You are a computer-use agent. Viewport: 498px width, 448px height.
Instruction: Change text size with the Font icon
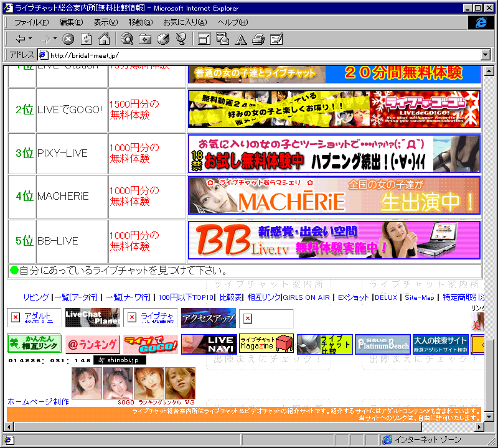pos(240,39)
